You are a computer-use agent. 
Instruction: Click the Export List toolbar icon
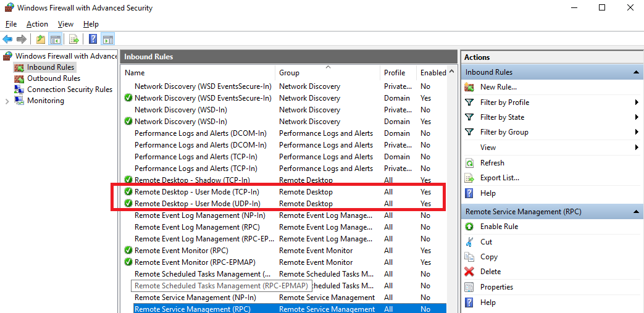tap(74, 40)
